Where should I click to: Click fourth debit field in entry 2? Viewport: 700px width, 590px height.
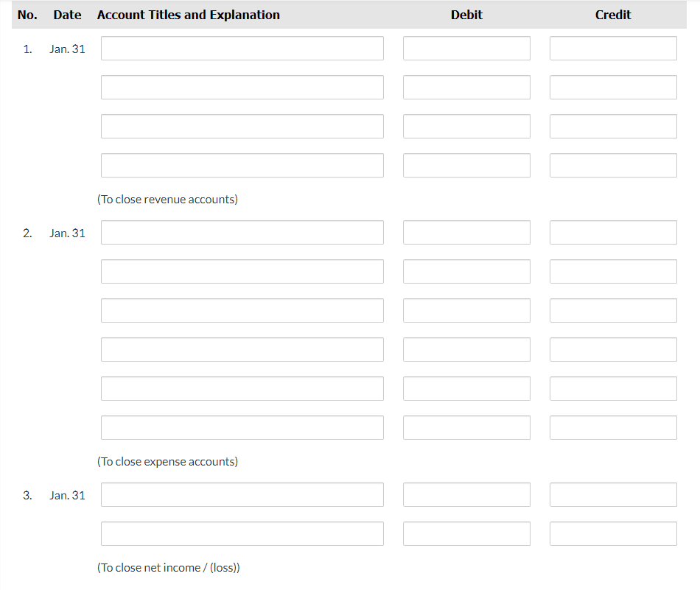[466, 349]
